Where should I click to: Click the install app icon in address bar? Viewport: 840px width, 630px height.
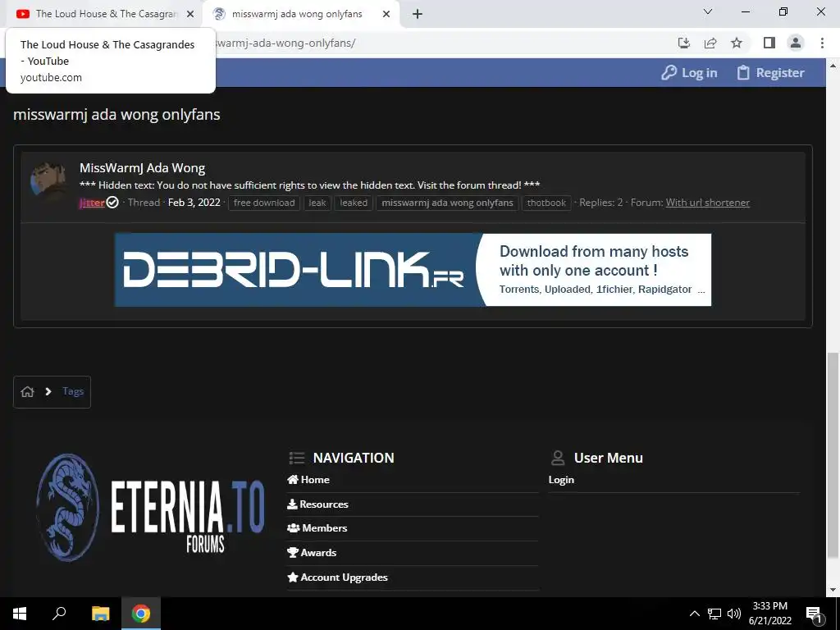pos(684,43)
